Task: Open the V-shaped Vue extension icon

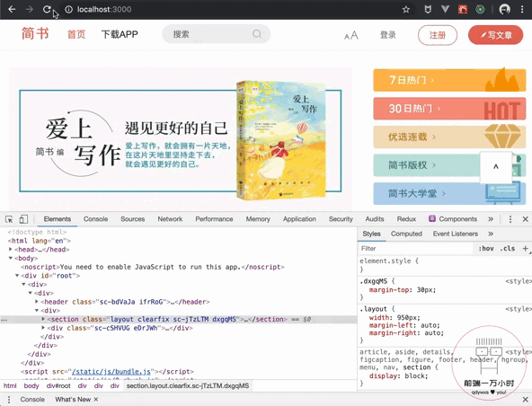Action: 445,10
